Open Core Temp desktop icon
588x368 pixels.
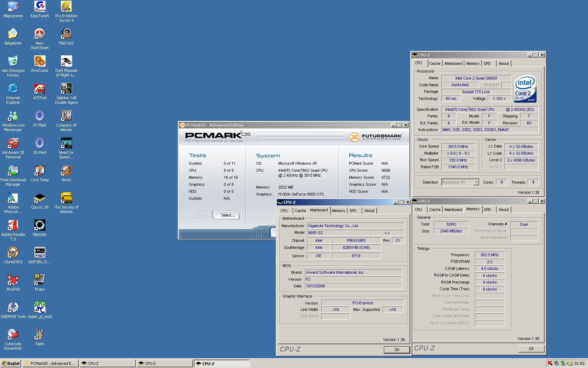click(x=40, y=173)
